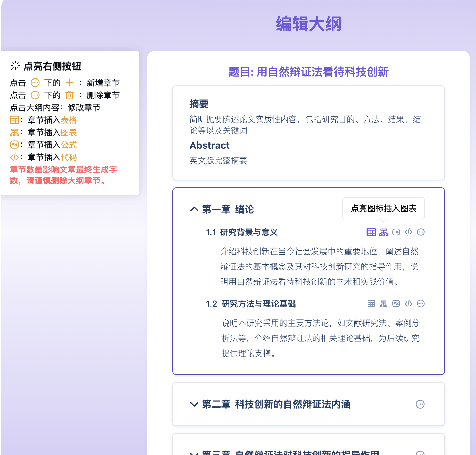Click the ellipsis icon on 第二章 chapter card
476x455 pixels.
pos(421,404)
